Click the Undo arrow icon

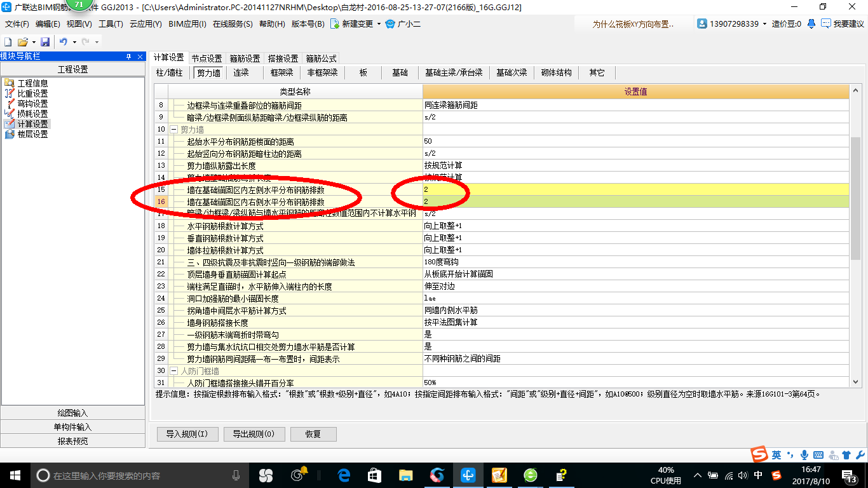pos(64,41)
